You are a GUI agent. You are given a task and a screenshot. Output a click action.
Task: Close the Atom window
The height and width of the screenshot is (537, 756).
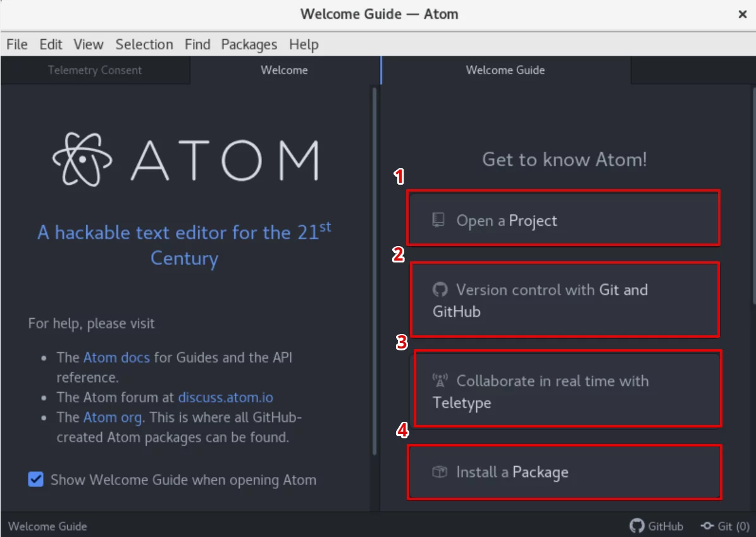click(x=743, y=15)
